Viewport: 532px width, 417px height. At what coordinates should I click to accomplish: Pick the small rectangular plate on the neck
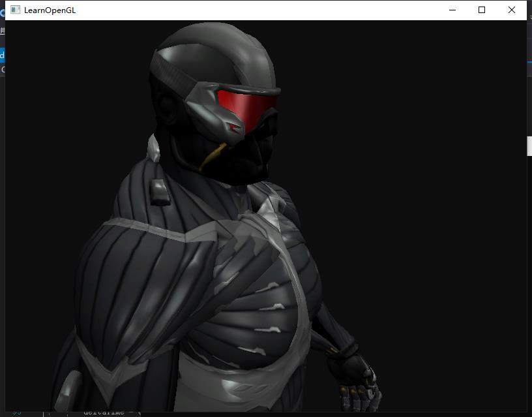click(159, 191)
